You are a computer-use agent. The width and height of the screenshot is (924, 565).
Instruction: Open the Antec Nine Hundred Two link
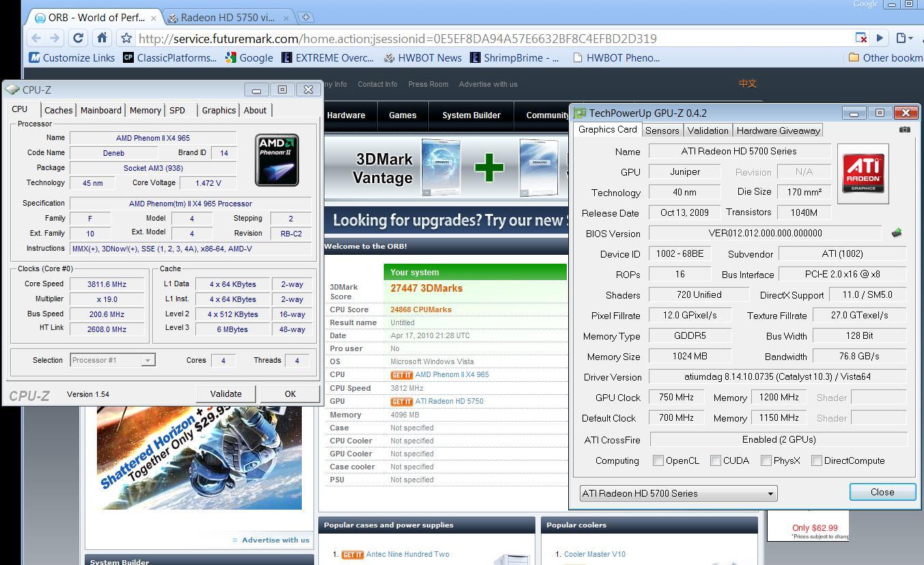408,555
